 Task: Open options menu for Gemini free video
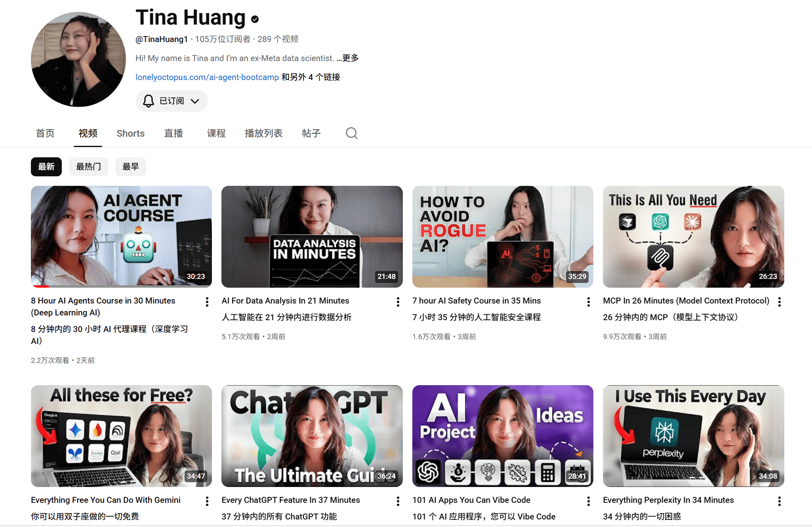207,501
